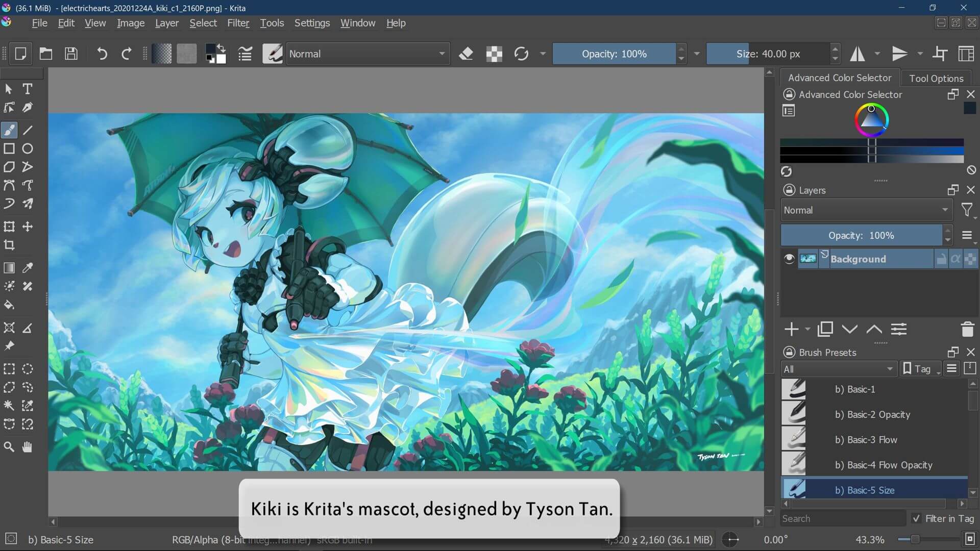
Task: Select the Move tool
Action: pos(28,227)
